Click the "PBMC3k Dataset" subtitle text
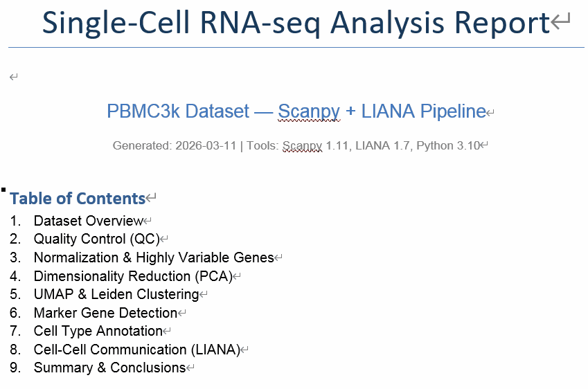 [178, 111]
